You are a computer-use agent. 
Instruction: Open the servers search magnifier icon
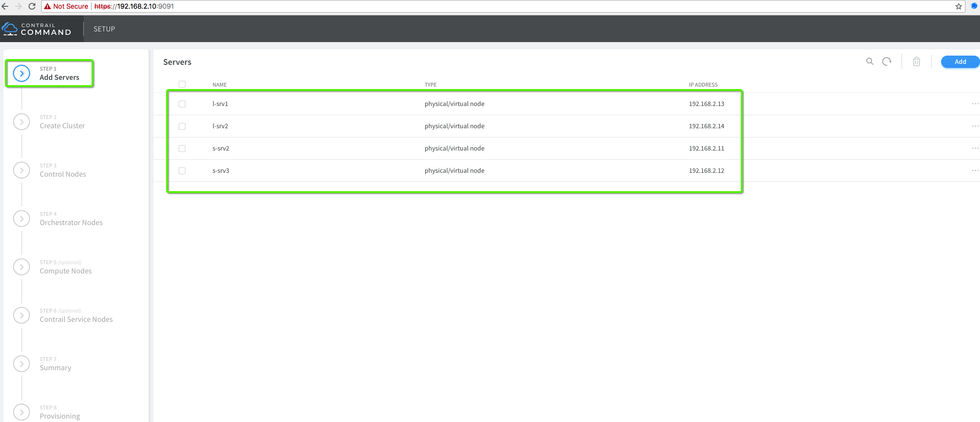point(870,61)
